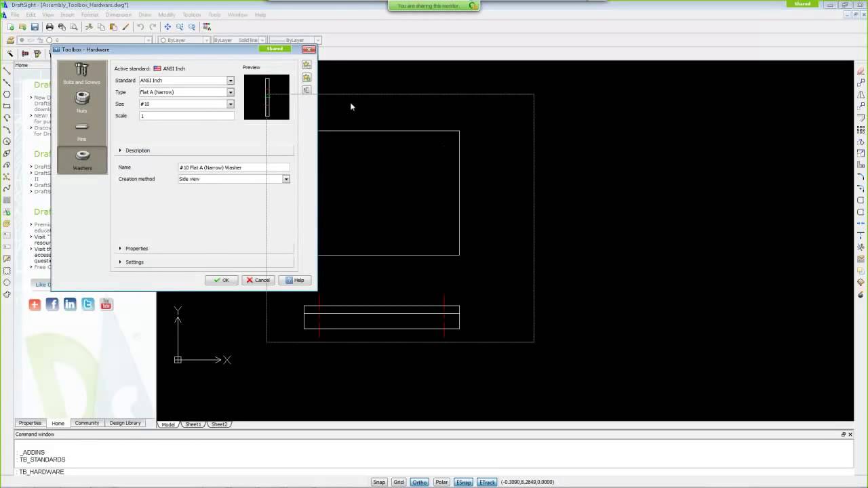Select the Washers hardware category
Viewport: 868px width, 488px height.
82,159
